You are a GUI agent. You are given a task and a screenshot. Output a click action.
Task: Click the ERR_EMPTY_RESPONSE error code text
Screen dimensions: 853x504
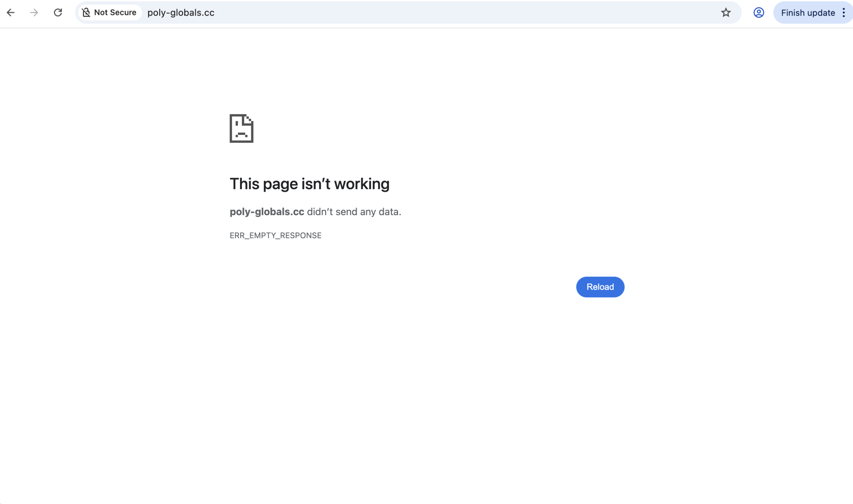coord(275,235)
